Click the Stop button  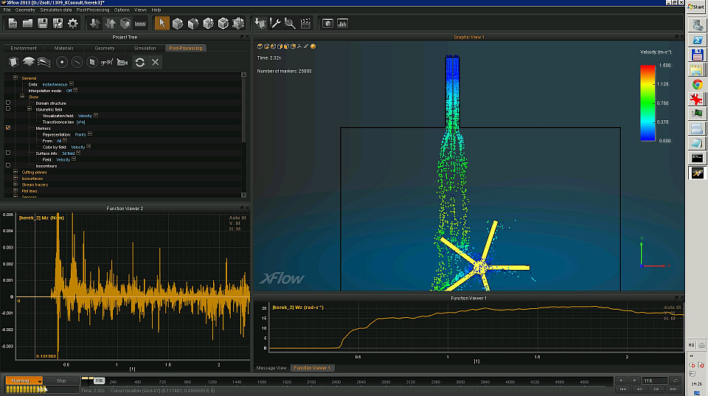pos(61,381)
